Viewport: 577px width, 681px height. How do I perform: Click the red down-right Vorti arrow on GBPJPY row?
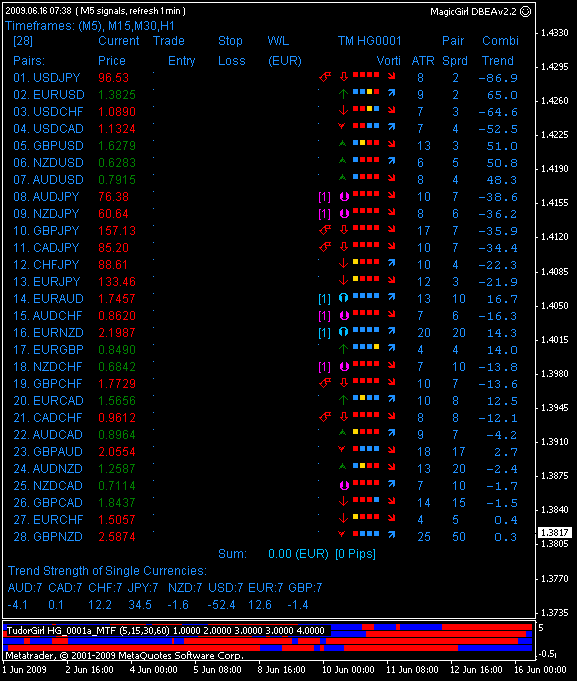tap(392, 229)
